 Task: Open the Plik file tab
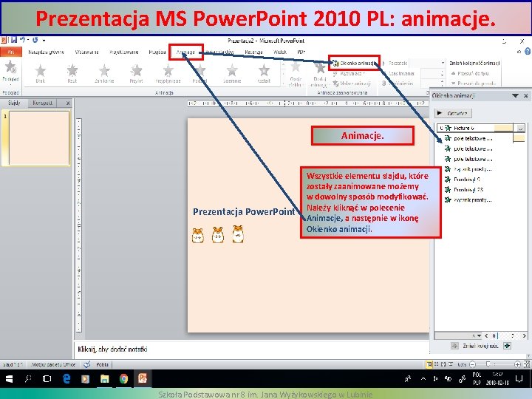point(11,52)
